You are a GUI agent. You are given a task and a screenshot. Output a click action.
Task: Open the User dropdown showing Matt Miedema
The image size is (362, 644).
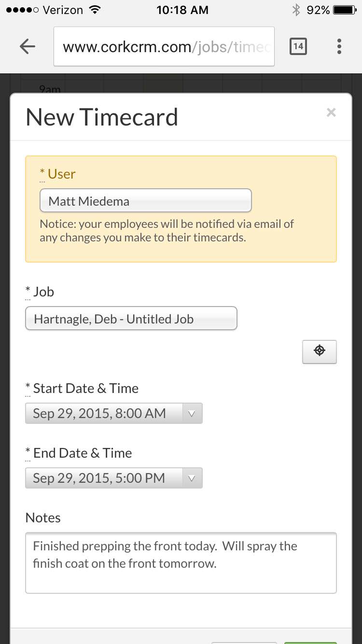coord(145,201)
